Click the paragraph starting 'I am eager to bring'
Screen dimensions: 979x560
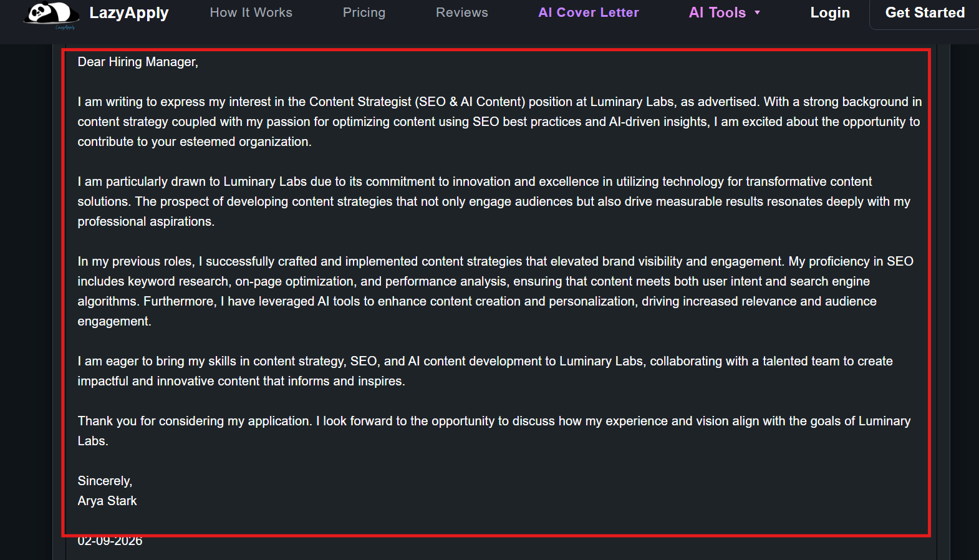click(x=485, y=371)
